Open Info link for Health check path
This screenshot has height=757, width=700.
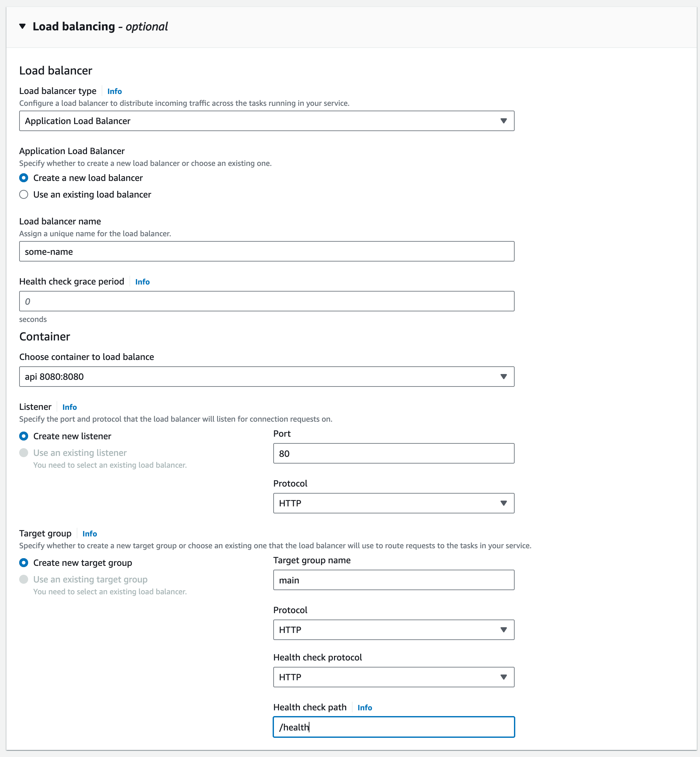(364, 707)
